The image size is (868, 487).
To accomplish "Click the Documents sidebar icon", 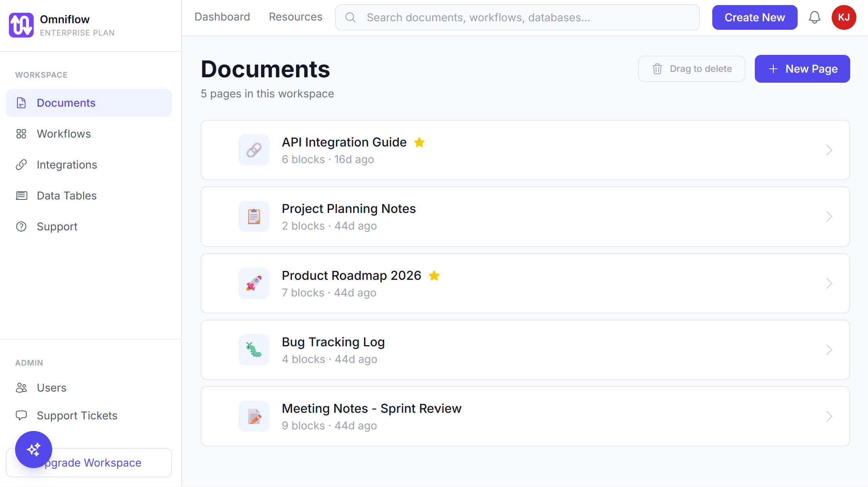I will pos(21,103).
